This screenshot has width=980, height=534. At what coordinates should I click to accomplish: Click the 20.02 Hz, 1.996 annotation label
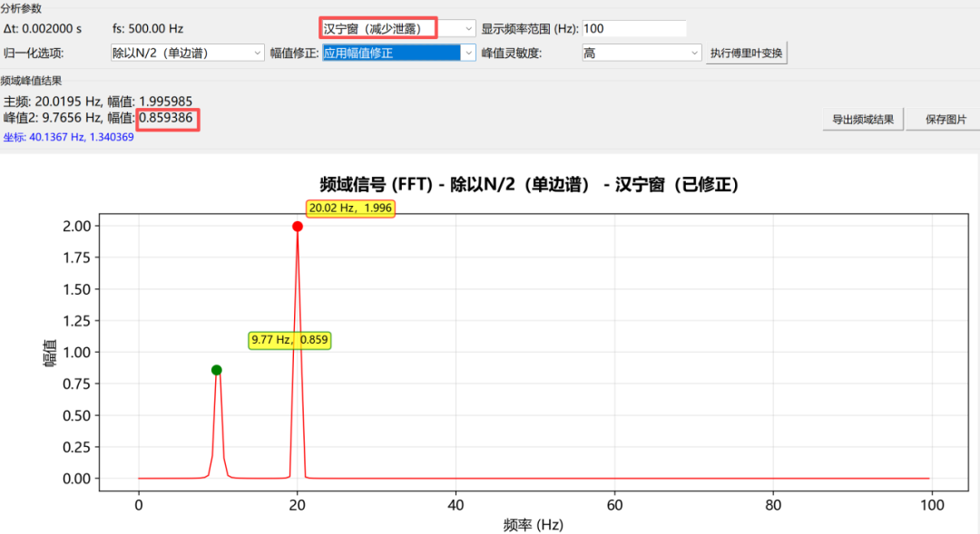pos(350,208)
